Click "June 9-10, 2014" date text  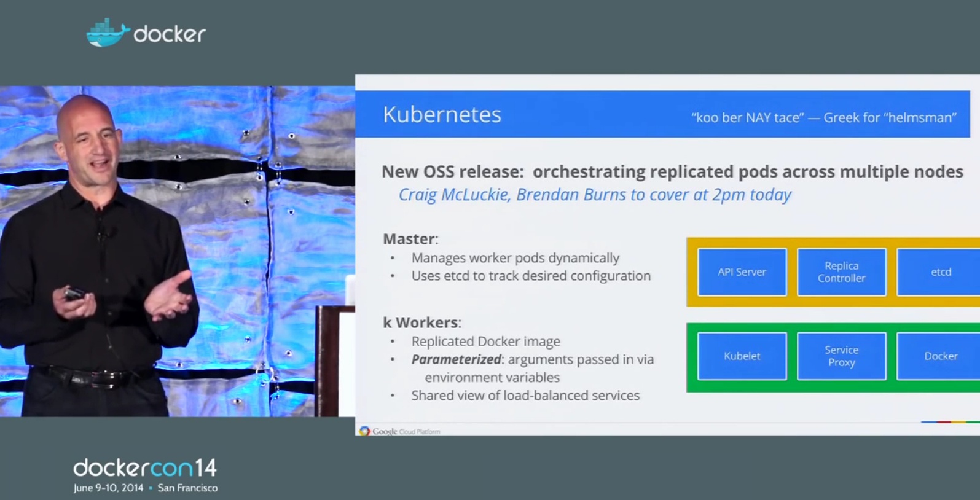pos(108,488)
